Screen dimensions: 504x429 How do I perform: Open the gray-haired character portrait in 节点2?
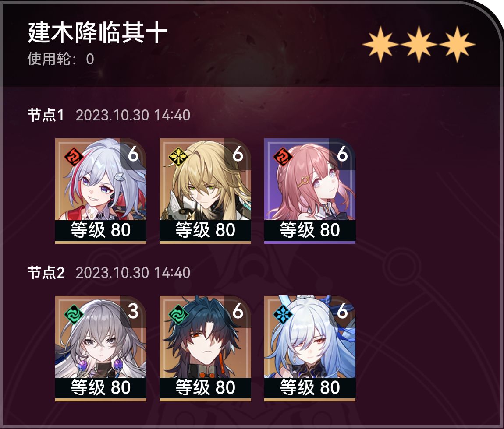click(101, 348)
